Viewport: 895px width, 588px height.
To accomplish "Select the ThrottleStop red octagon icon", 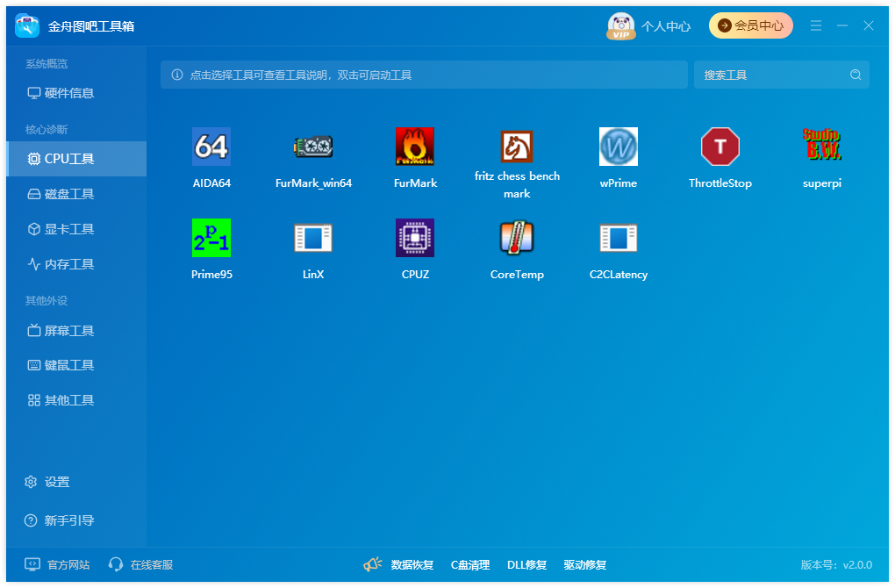I will click(x=720, y=147).
